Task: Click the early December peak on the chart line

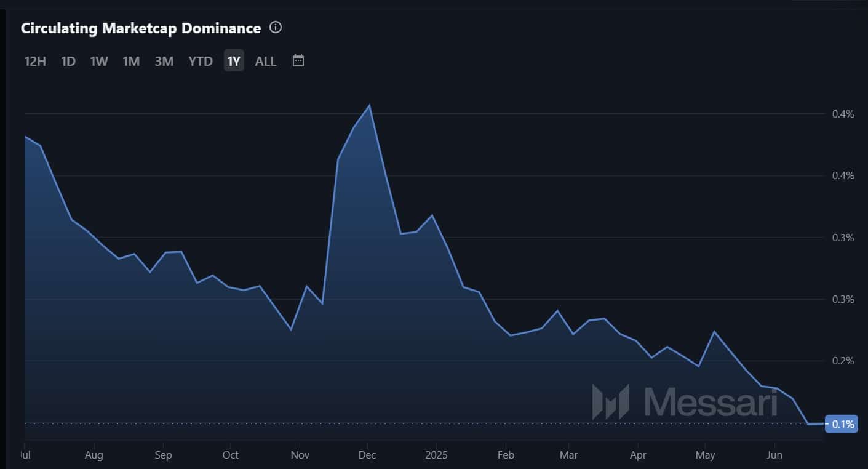Action: coord(369,105)
